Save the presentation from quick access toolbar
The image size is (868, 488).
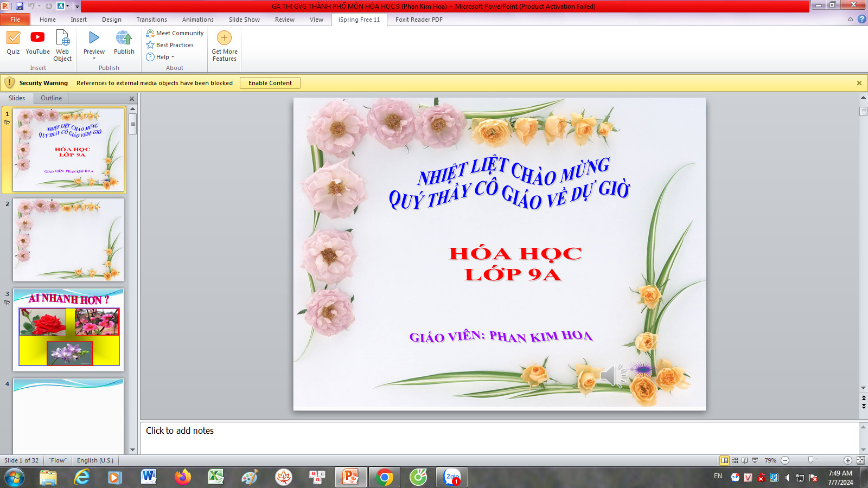click(20, 6)
